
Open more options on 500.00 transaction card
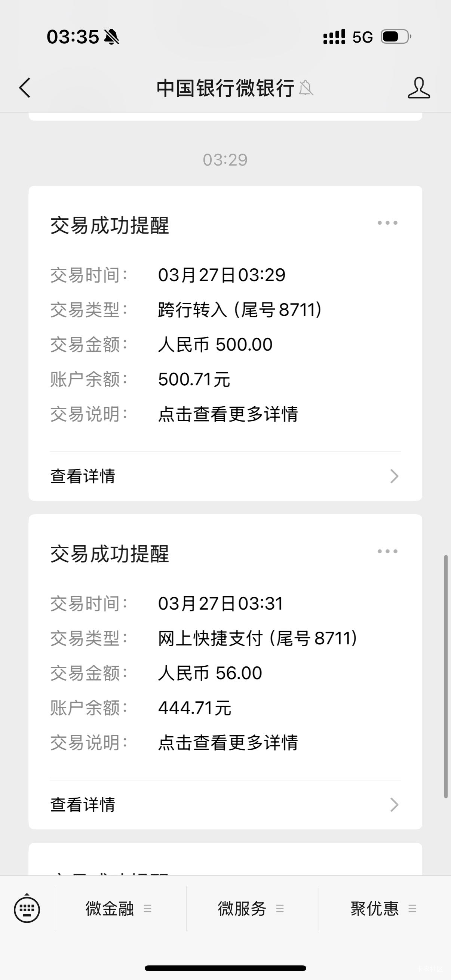tap(387, 223)
